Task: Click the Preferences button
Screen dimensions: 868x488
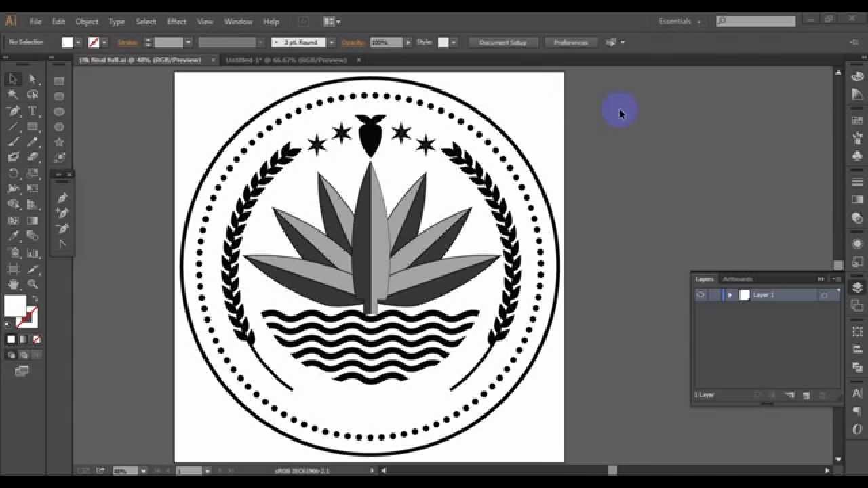Action: coord(571,42)
